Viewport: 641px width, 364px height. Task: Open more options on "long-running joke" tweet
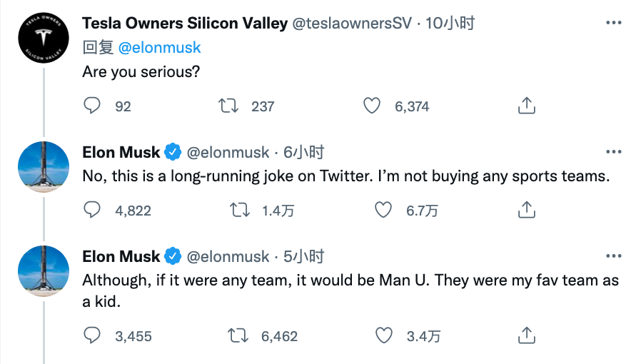pos(613,152)
